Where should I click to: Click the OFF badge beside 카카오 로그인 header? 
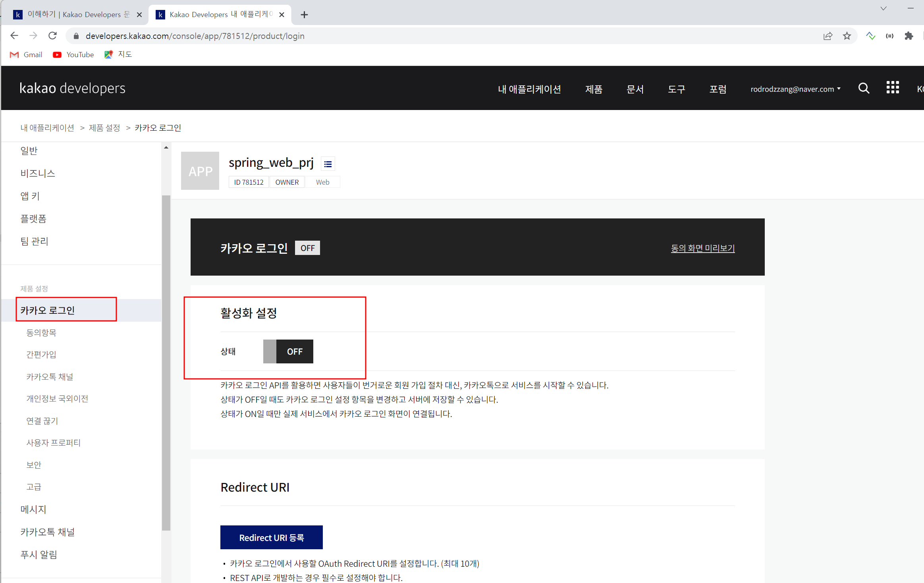pyautogui.click(x=307, y=248)
